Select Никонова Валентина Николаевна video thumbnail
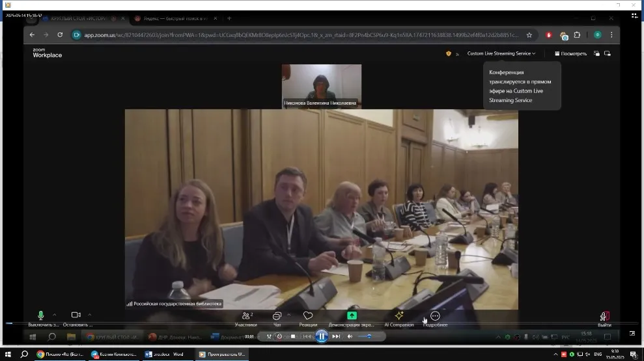Viewport: 644px width, 361px height. point(322,86)
